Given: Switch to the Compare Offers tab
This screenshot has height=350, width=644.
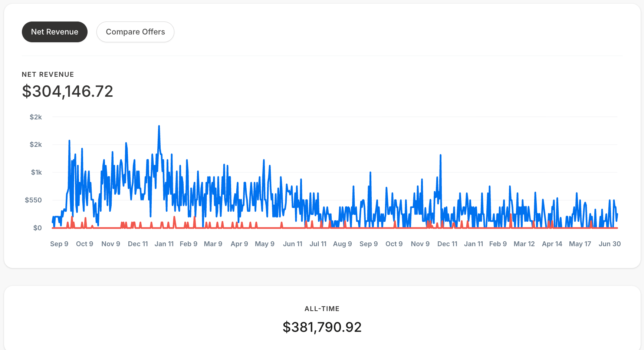Looking at the screenshot, I should click(135, 32).
